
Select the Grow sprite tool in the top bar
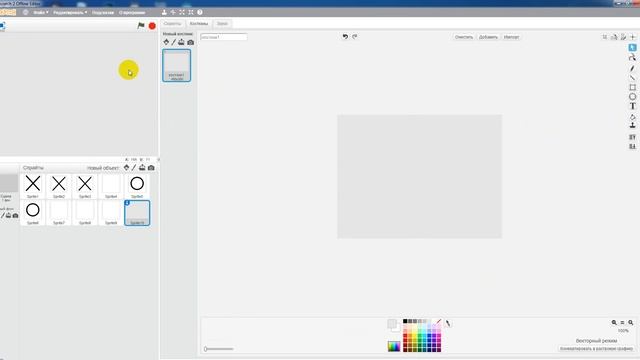182,12
